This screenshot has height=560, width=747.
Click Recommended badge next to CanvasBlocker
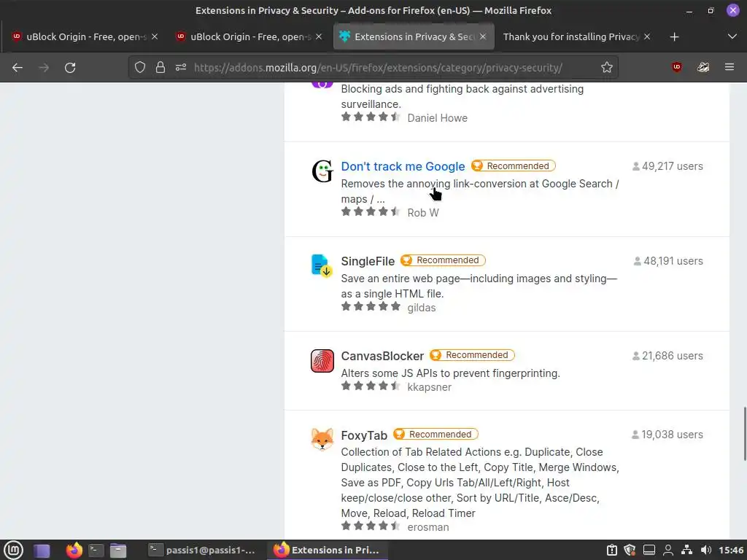click(x=472, y=355)
